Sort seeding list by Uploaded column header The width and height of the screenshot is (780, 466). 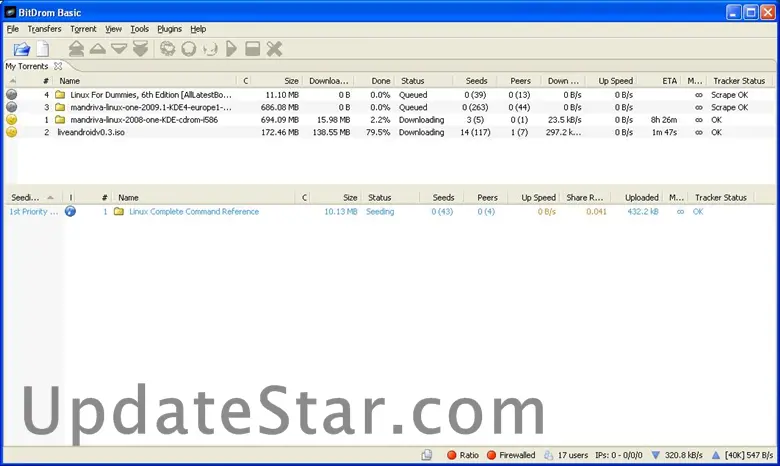point(641,197)
